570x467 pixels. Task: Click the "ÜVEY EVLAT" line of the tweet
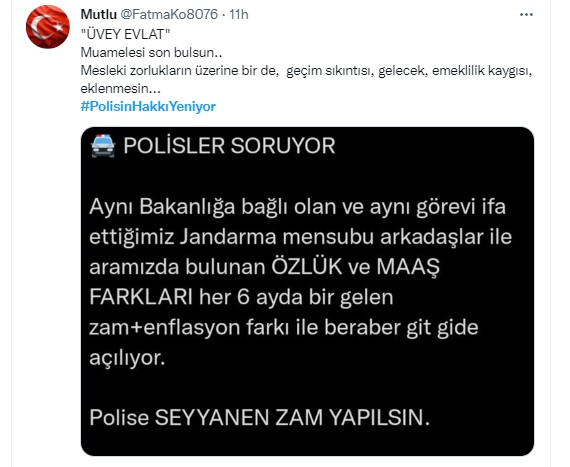pos(125,34)
